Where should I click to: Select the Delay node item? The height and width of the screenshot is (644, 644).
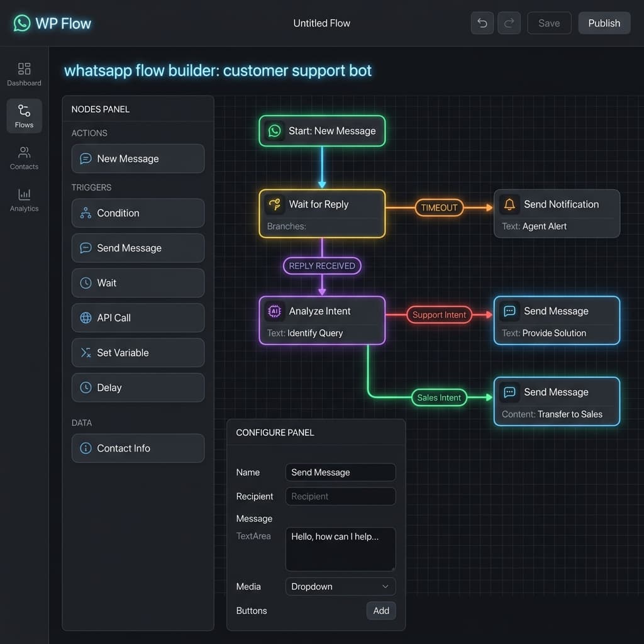[x=138, y=387]
